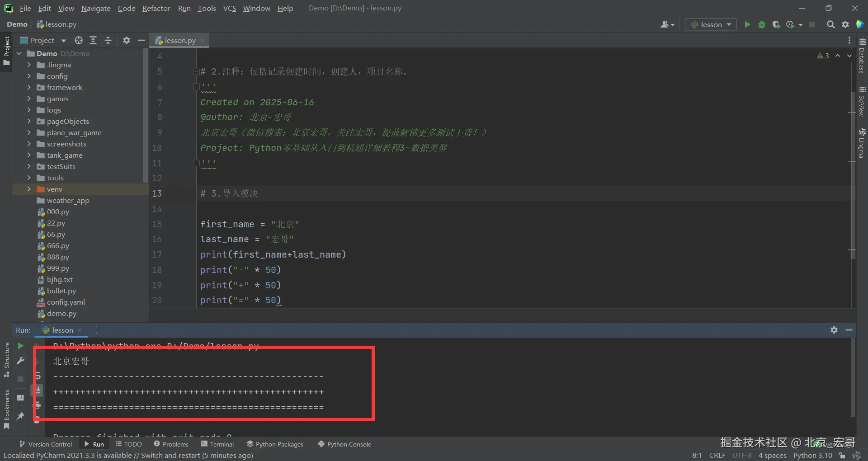Open the Navigate menu
The width and height of the screenshot is (868, 461).
pyautogui.click(x=96, y=8)
